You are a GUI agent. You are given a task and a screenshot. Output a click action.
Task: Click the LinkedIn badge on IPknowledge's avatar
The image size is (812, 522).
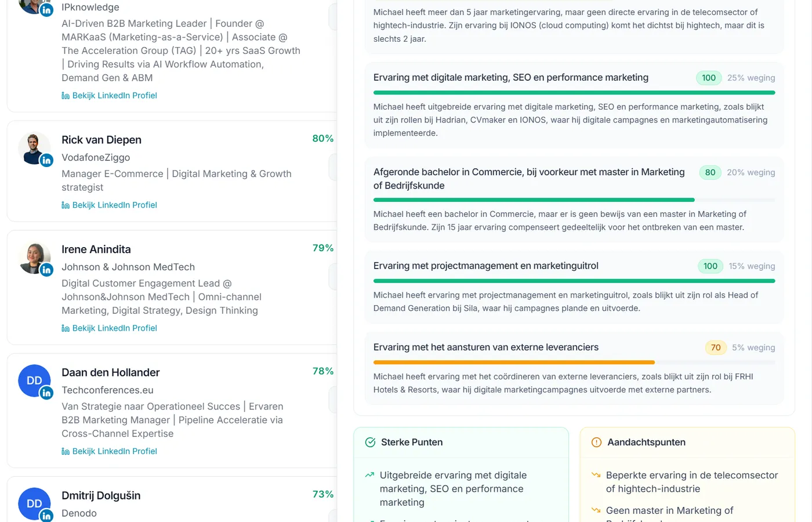point(46,9)
